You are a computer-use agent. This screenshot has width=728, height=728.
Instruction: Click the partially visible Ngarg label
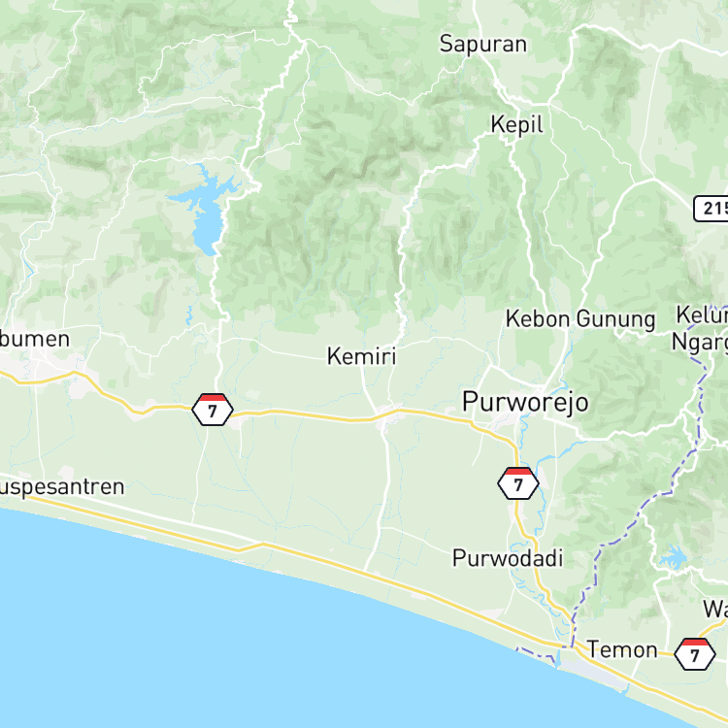click(700, 343)
